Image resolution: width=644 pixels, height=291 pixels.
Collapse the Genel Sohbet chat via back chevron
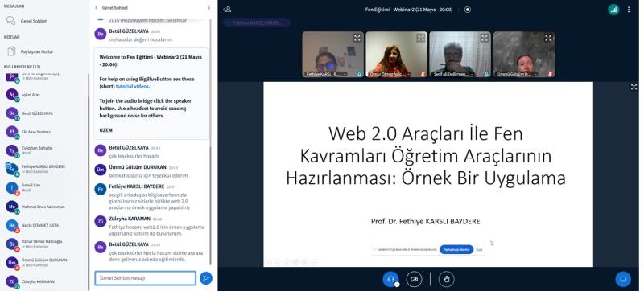[x=97, y=8]
